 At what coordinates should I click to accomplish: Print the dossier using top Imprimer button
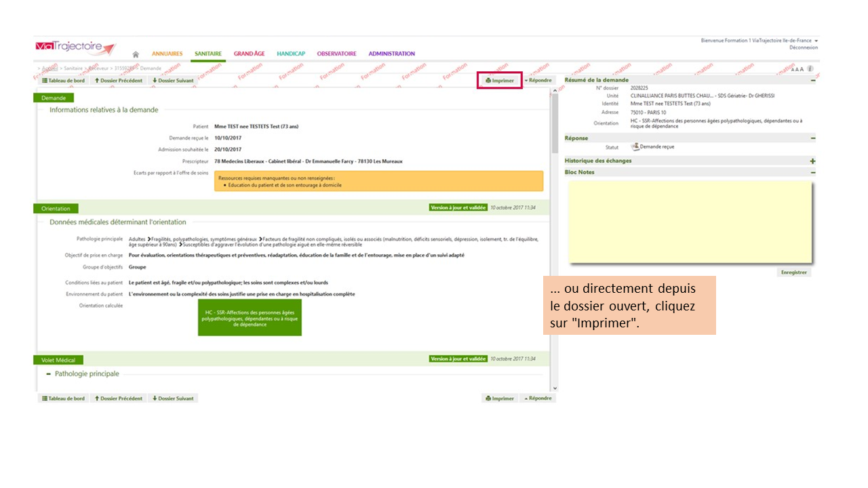(500, 81)
